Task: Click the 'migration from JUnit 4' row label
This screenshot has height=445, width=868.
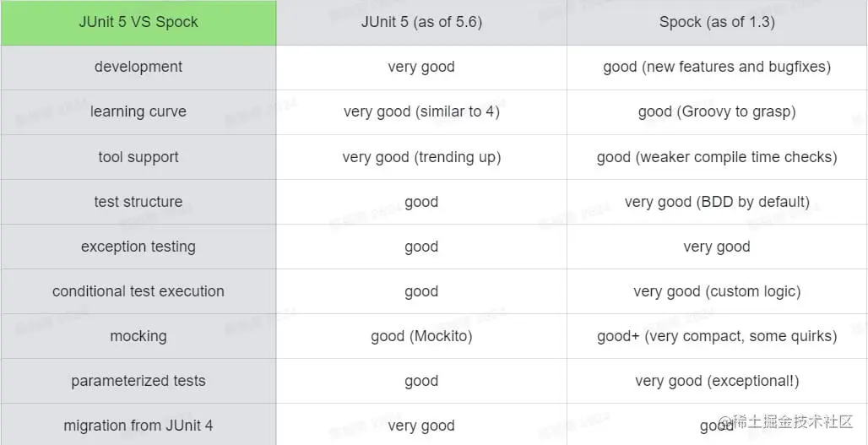Action: 138,425
